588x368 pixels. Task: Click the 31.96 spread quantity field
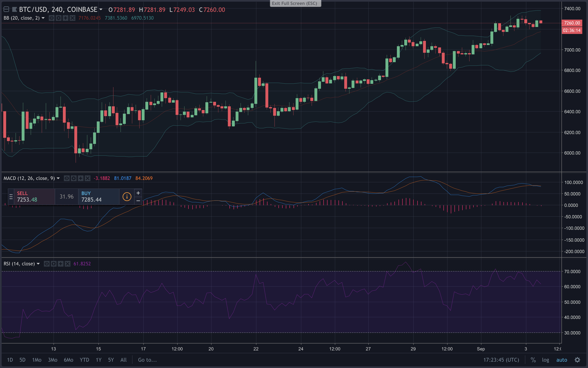67,197
